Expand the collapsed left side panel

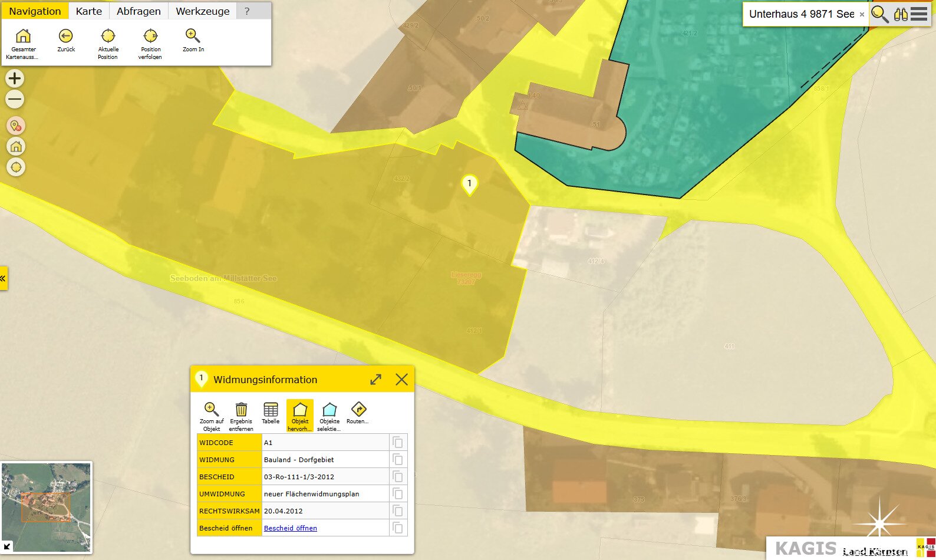[4, 278]
